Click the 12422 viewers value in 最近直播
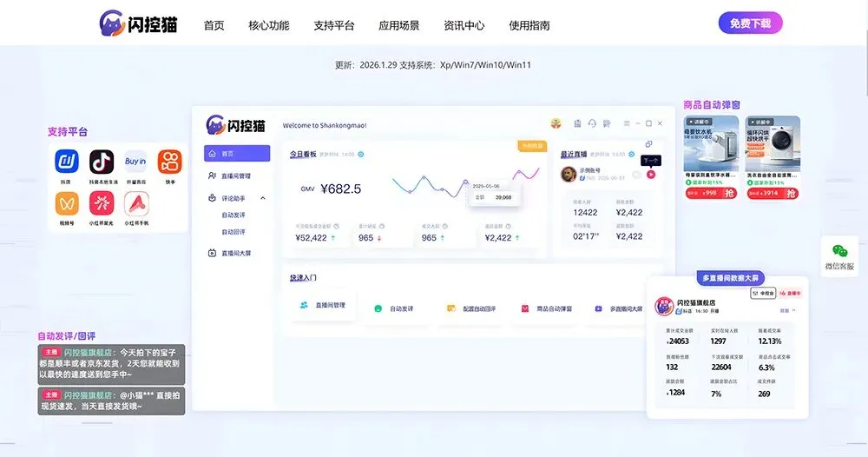Image resolution: width=868 pixels, height=457 pixels. 585,212
